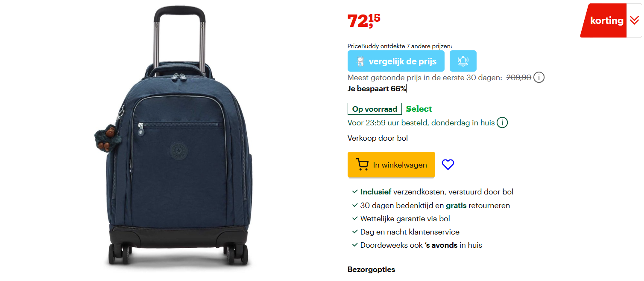Viewport: 644px width, 281px height.
Task: Set a price alert via the bell icon
Action: (463, 61)
